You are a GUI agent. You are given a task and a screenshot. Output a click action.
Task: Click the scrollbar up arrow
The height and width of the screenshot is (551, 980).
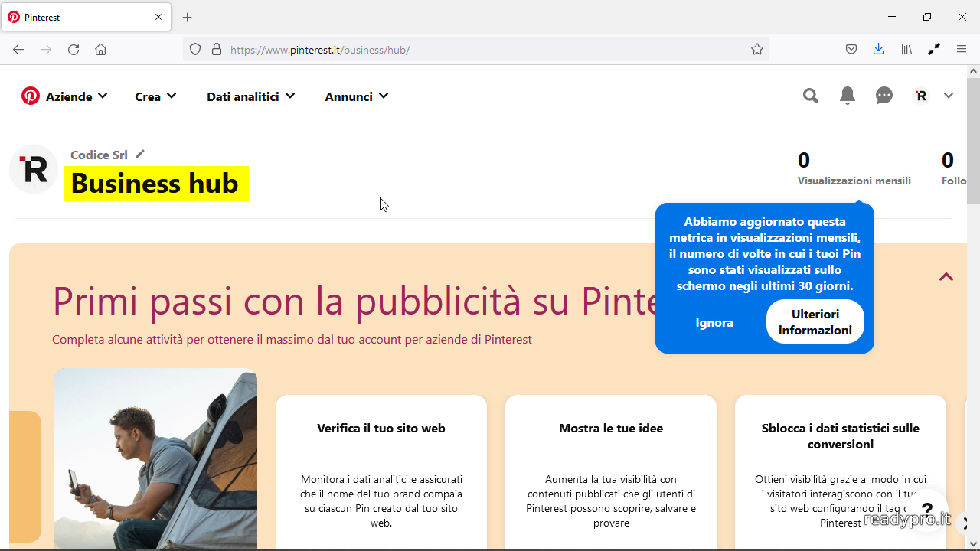pos(973,71)
